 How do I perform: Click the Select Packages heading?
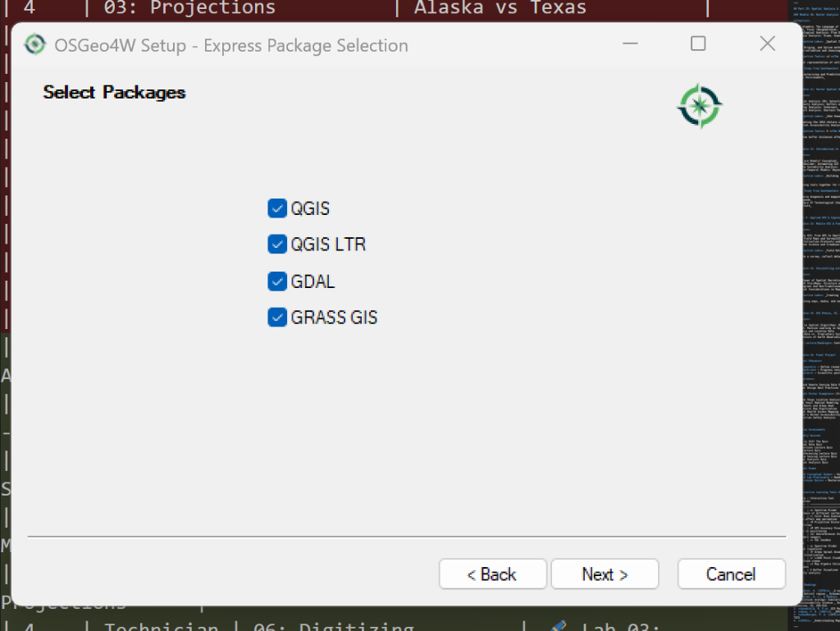113,92
